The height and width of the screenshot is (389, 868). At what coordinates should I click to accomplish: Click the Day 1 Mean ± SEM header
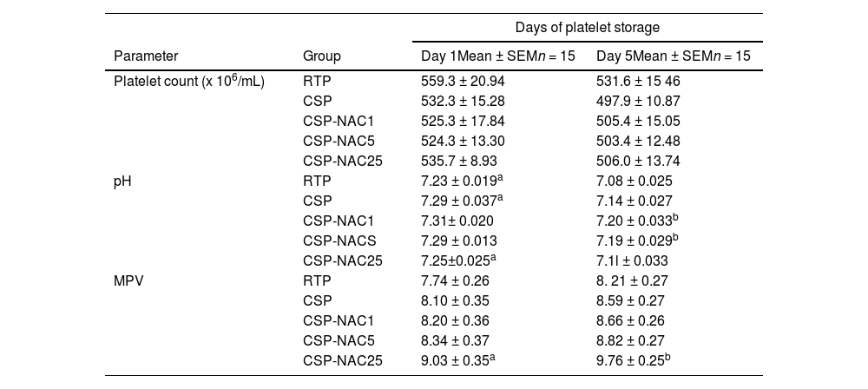point(497,56)
